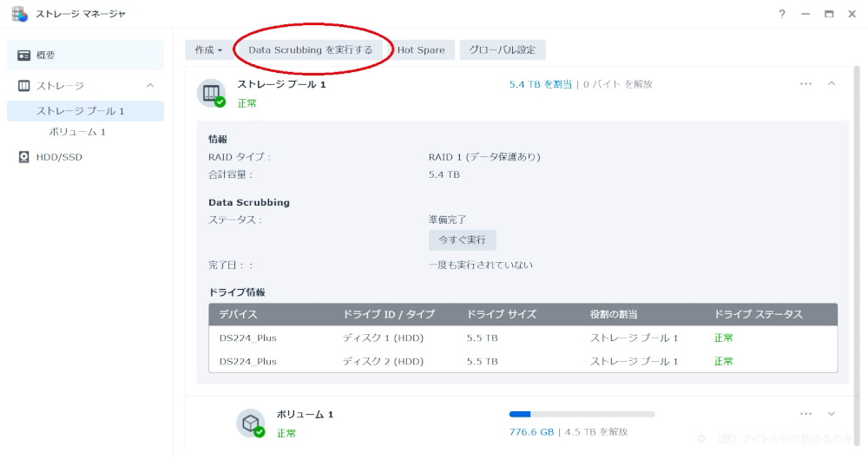Open the more options menu for ストレージ プール 1

(x=806, y=83)
